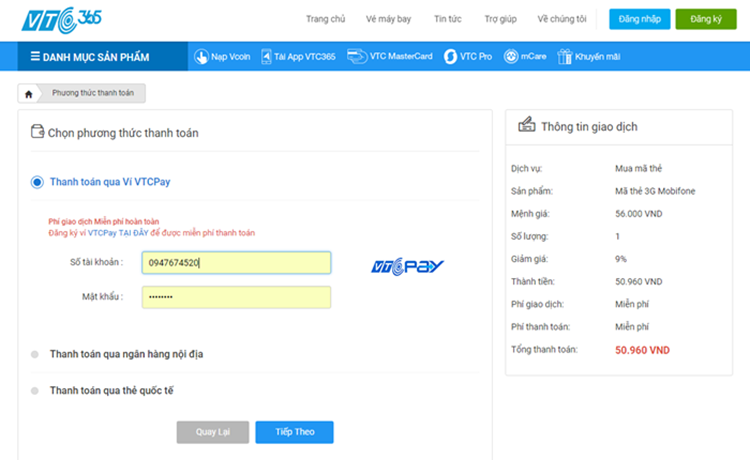Focus the Số tài khoản input field
Viewport: 750px width, 460px height.
coord(236,262)
